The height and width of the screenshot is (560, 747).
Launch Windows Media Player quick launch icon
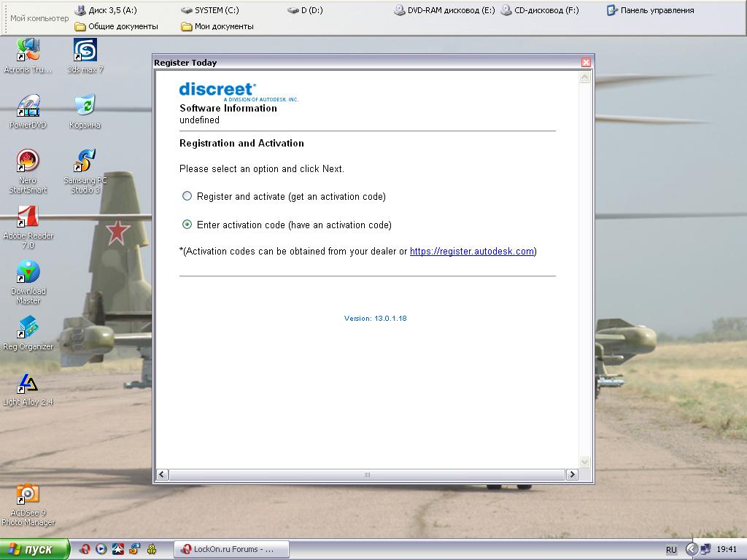pos(101,549)
